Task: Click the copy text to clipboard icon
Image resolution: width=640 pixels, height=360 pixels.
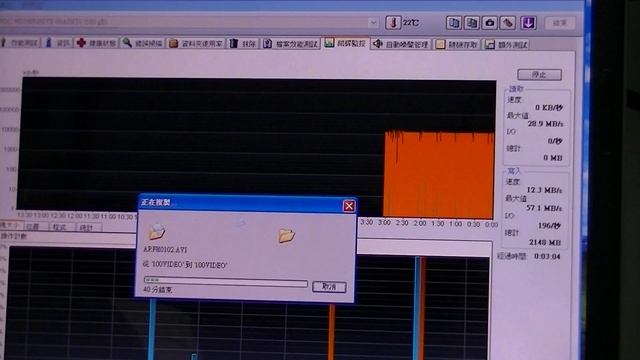Action: [x=453, y=23]
